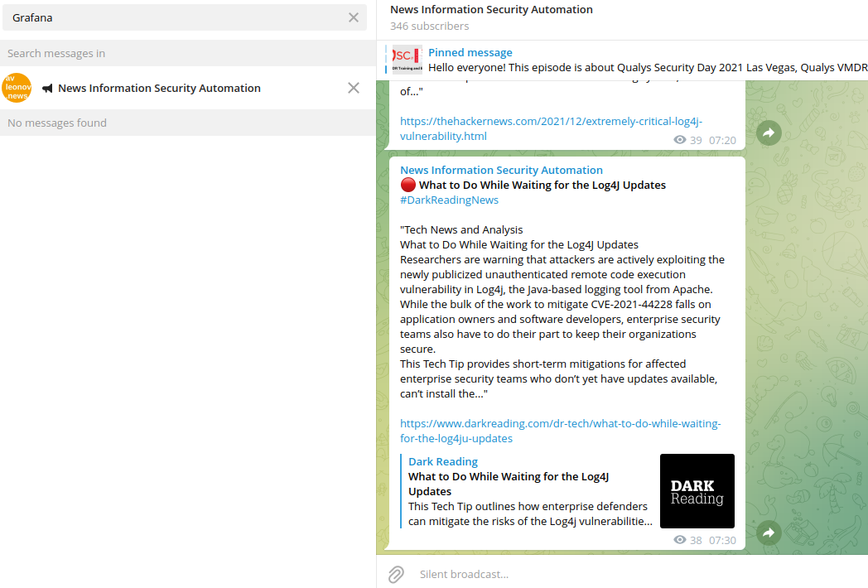Viewport: 868px width, 588px height.
Task: Click the paperclip attach file icon
Action: click(396, 574)
